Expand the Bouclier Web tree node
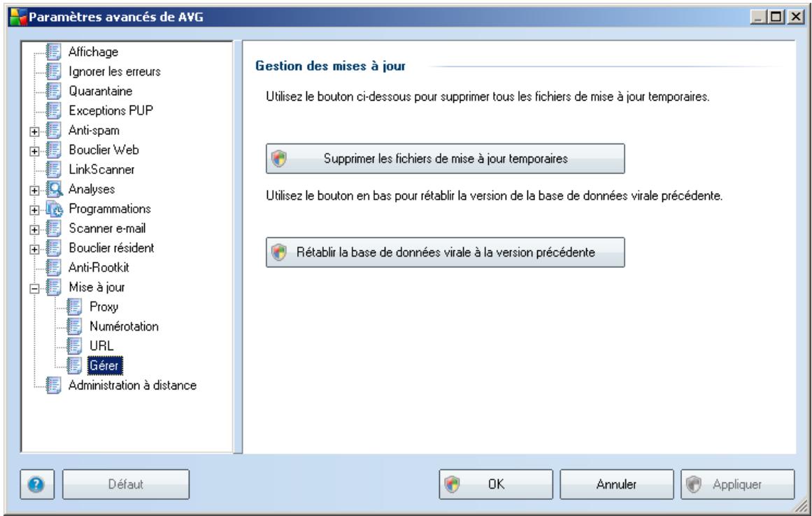The width and height of the screenshot is (812, 516). tap(34, 151)
